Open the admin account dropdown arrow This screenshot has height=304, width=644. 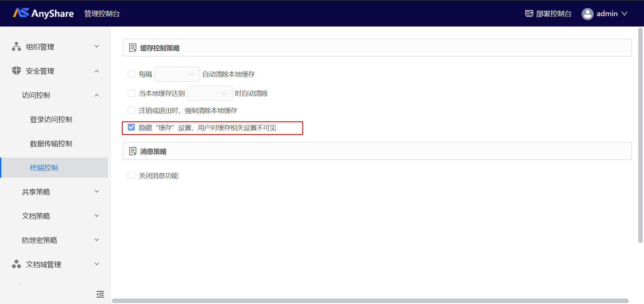(x=624, y=14)
